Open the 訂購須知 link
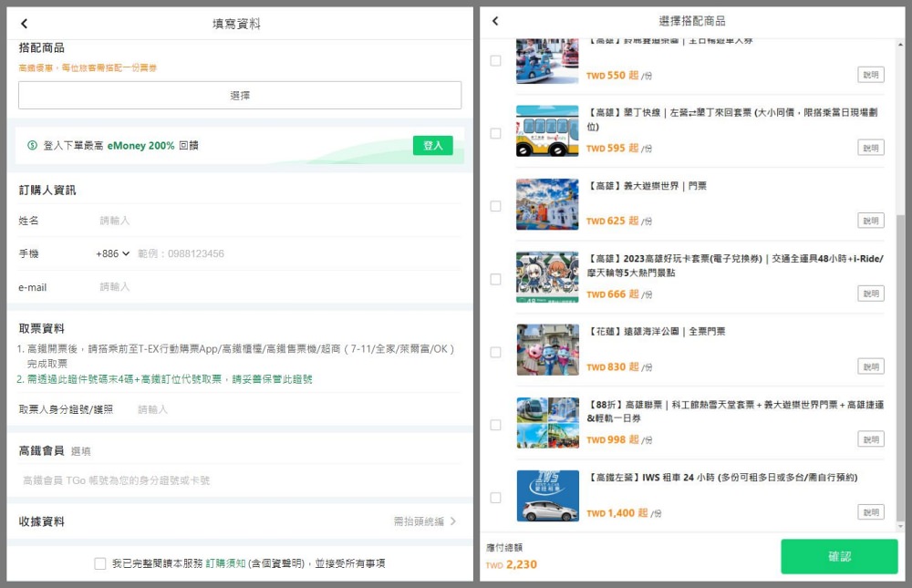The height and width of the screenshot is (588, 912). pyautogui.click(x=225, y=563)
